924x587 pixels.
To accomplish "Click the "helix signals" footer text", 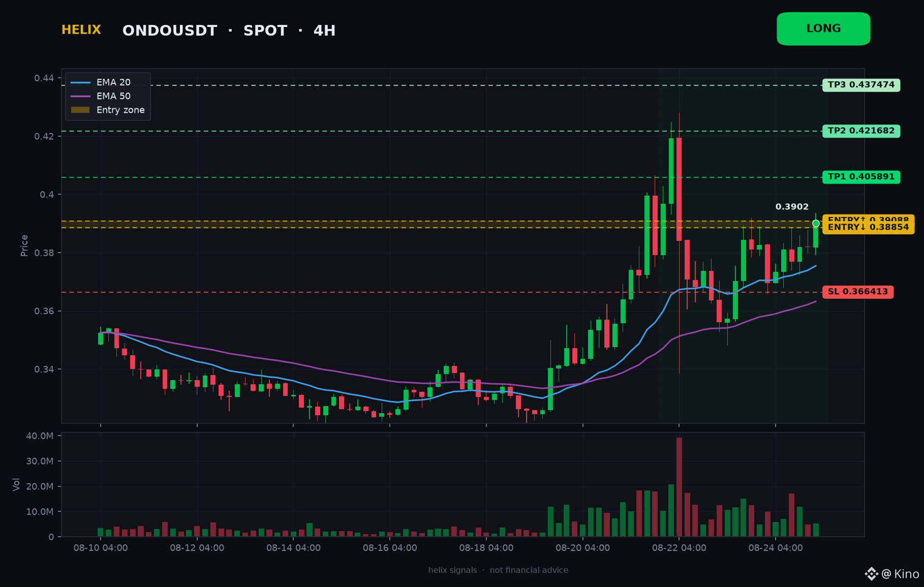I will tap(453, 570).
